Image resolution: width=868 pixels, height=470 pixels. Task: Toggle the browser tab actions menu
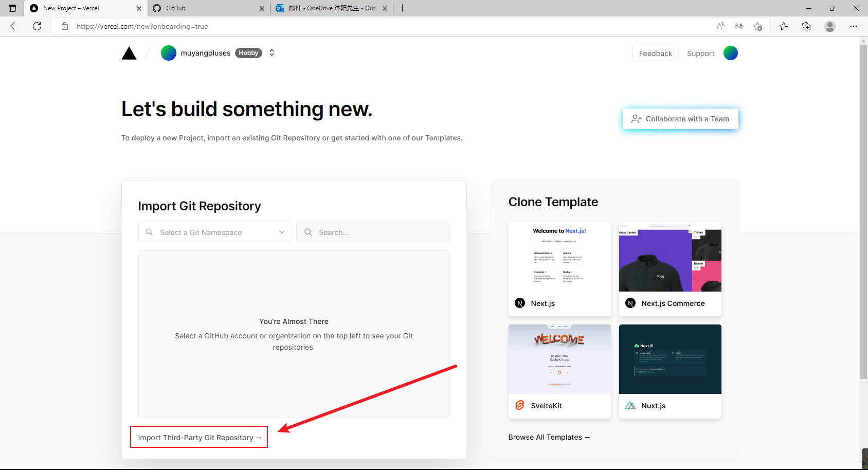(x=12, y=8)
